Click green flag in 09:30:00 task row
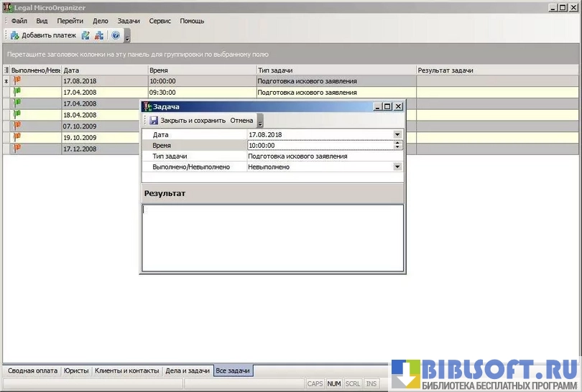Image resolution: width=582 pixels, height=392 pixels. pyautogui.click(x=17, y=92)
